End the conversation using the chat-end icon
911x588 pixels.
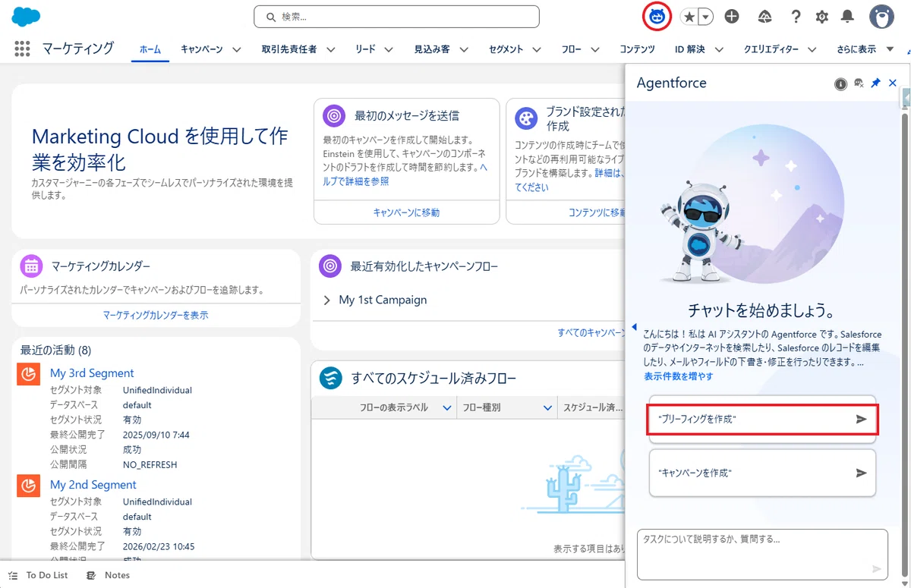[x=859, y=83]
